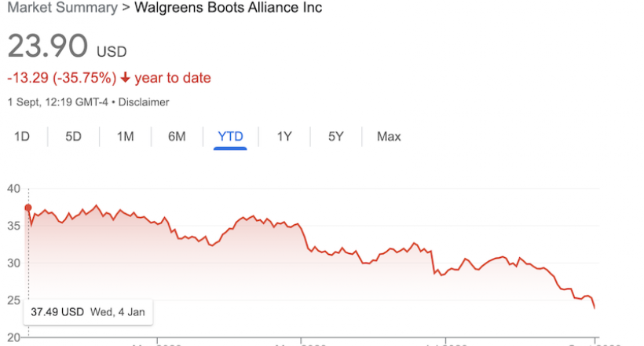Click the 30 y-axis label
Screen dimensions: 644x346
(13, 263)
